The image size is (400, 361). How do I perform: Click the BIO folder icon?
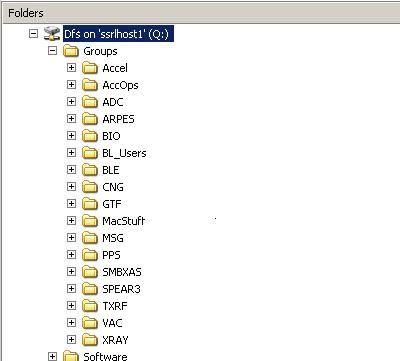(90, 136)
